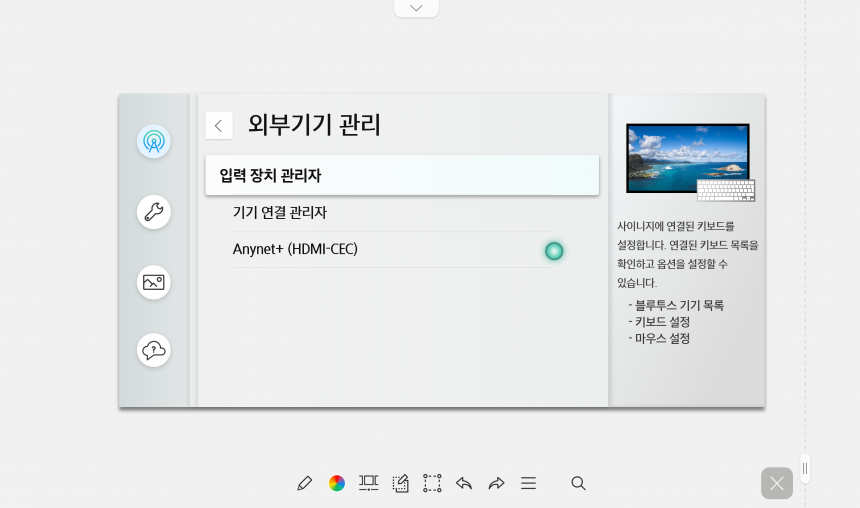Open the rainbow color wheel picker

tap(337, 483)
